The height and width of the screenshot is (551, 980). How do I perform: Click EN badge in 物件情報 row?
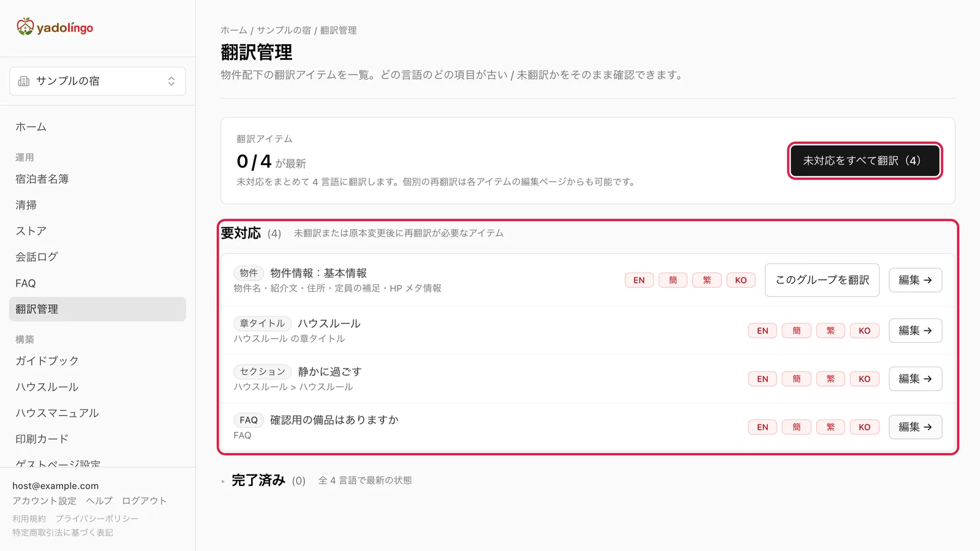click(639, 280)
